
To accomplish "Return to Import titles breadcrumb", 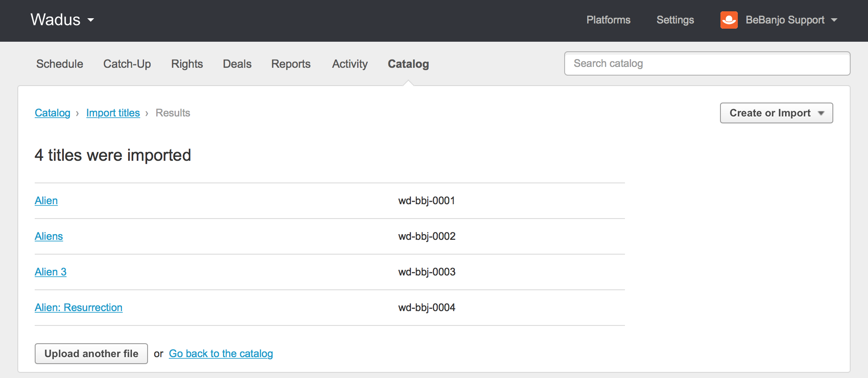I will [x=113, y=113].
